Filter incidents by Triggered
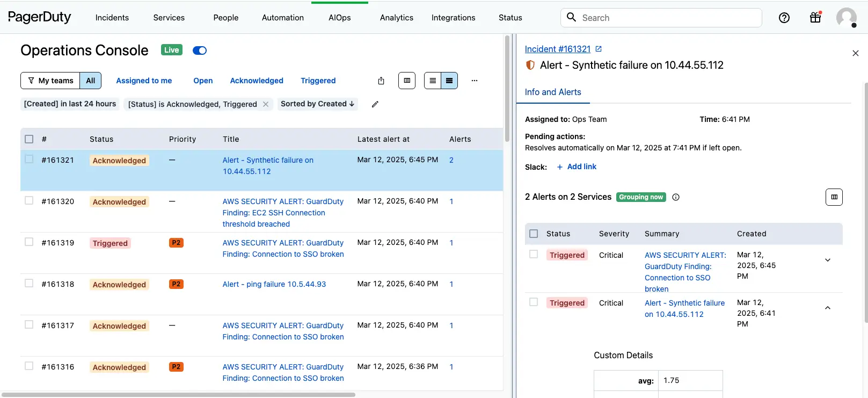This screenshot has height=398, width=868. click(x=318, y=81)
